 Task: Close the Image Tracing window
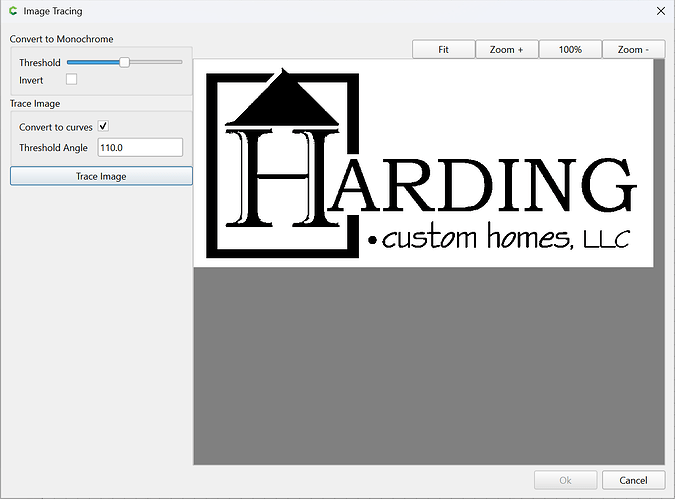[x=661, y=11]
